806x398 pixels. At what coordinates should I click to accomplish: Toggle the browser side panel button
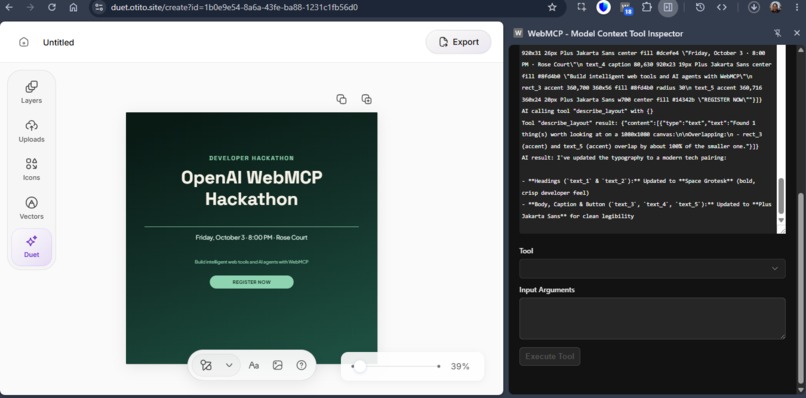pyautogui.click(x=668, y=7)
